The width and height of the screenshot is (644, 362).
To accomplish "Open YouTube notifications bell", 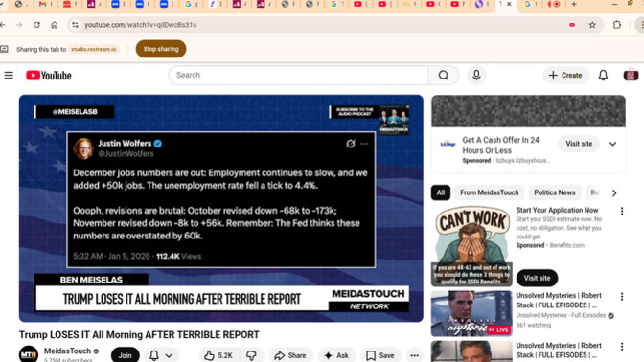I will click(603, 75).
